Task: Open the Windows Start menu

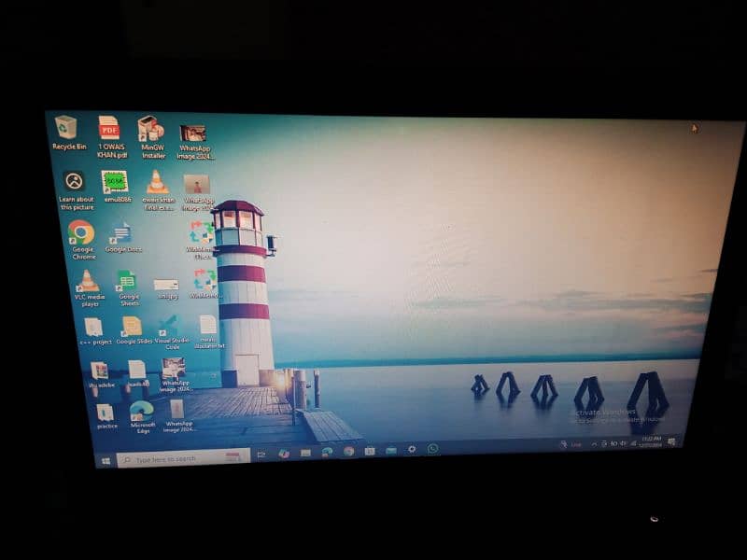Action: point(106,460)
